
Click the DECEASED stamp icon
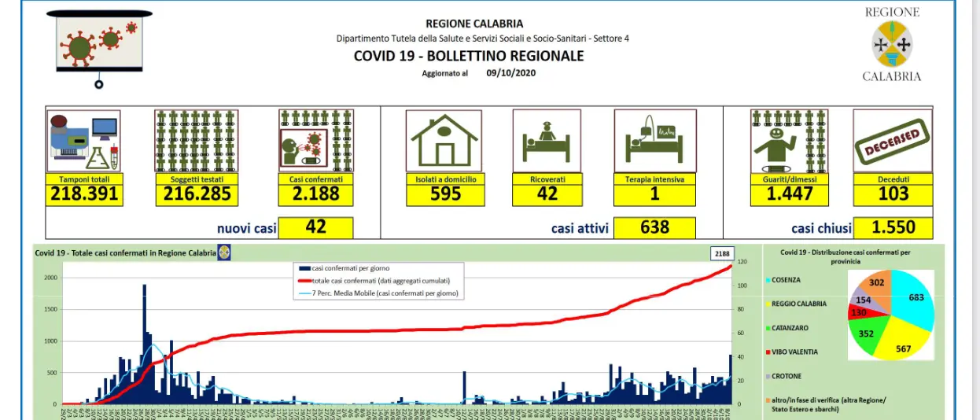tap(893, 141)
